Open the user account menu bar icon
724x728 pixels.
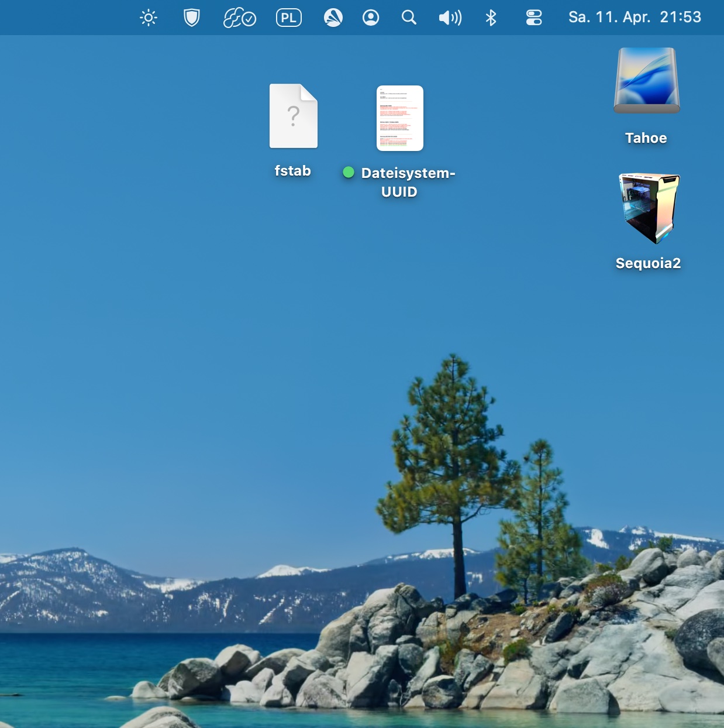tap(371, 18)
